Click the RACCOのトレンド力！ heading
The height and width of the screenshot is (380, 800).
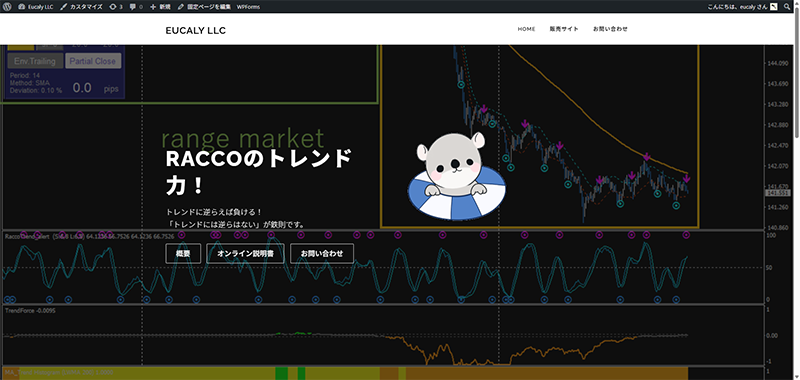(259, 172)
